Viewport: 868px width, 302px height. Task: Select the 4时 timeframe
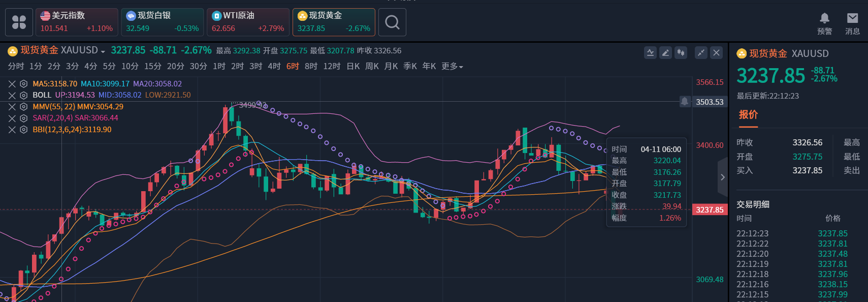[274, 66]
